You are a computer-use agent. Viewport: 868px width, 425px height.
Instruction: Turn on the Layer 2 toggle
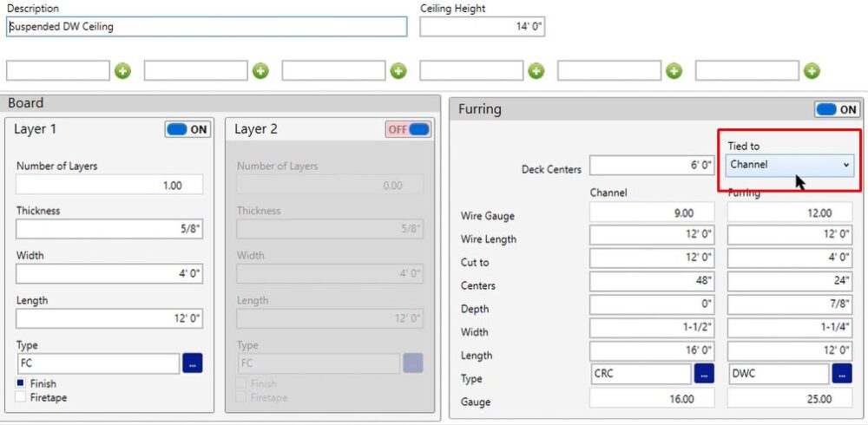pyautogui.click(x=408, y=129)
